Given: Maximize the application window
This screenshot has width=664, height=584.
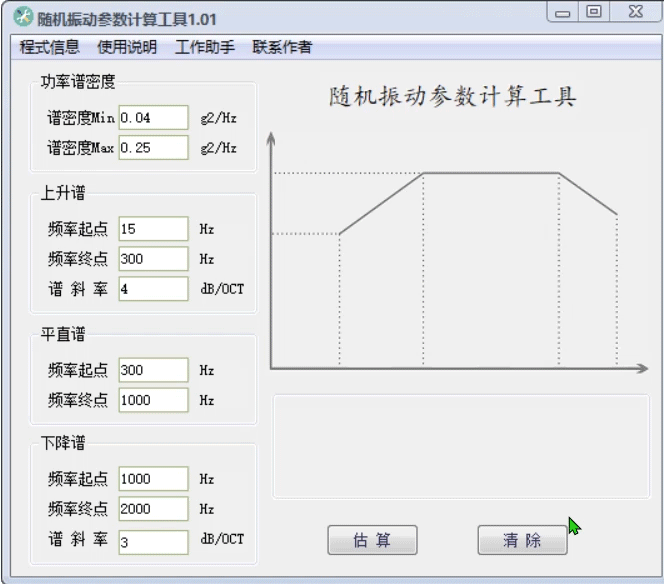Looking at the screenshot, I should coord(594,12).
